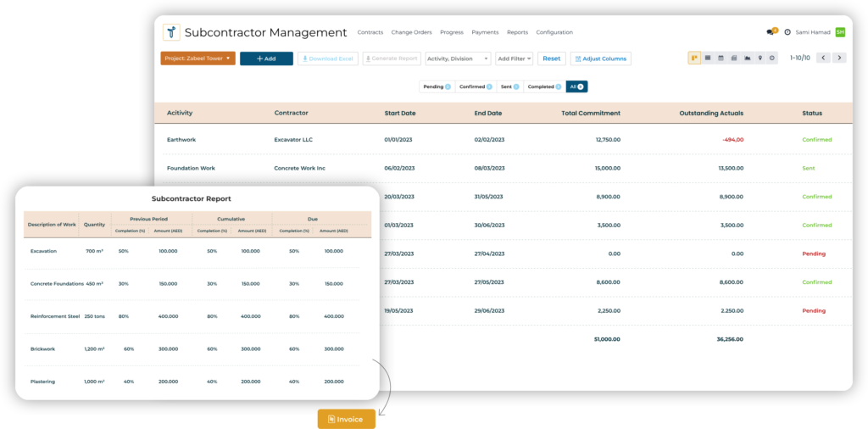This screenshot has width=868, height=429.
Task: Switch to the graph chart view icon
Action: click(x=747, y=58)
